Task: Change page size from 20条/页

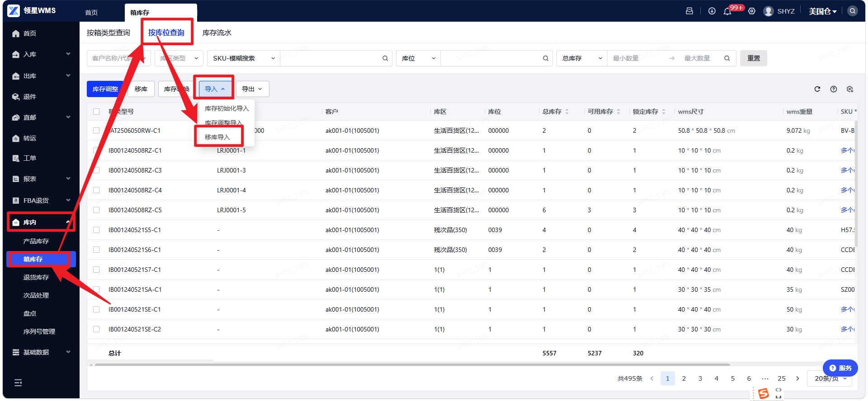Action: click(830, 378)
